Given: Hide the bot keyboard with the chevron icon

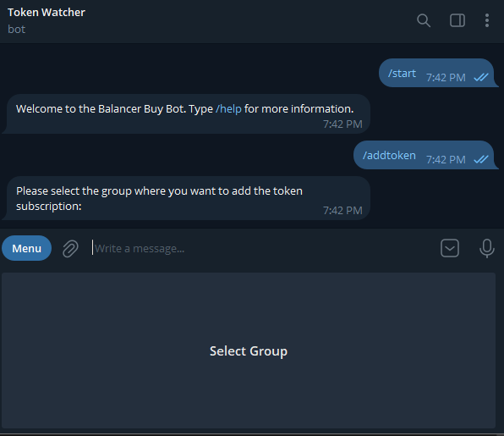Looking at the screenshot, I should (449, 248).
